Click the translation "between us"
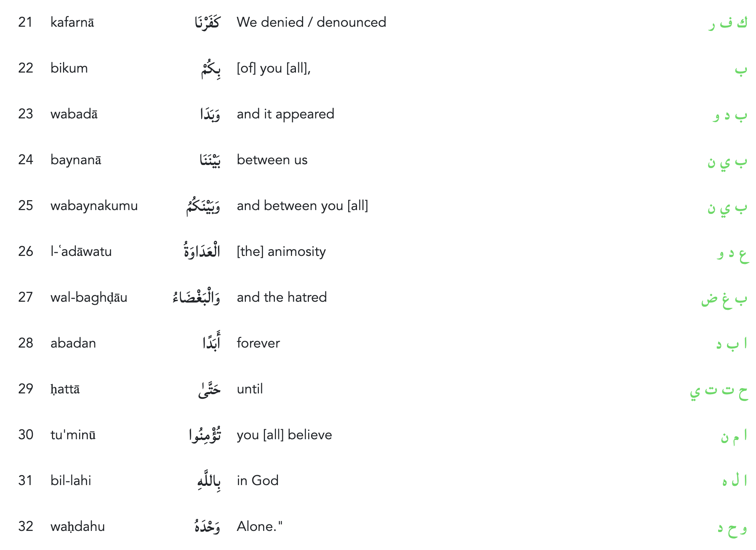756x550 pixels. (x=272, y=160)
